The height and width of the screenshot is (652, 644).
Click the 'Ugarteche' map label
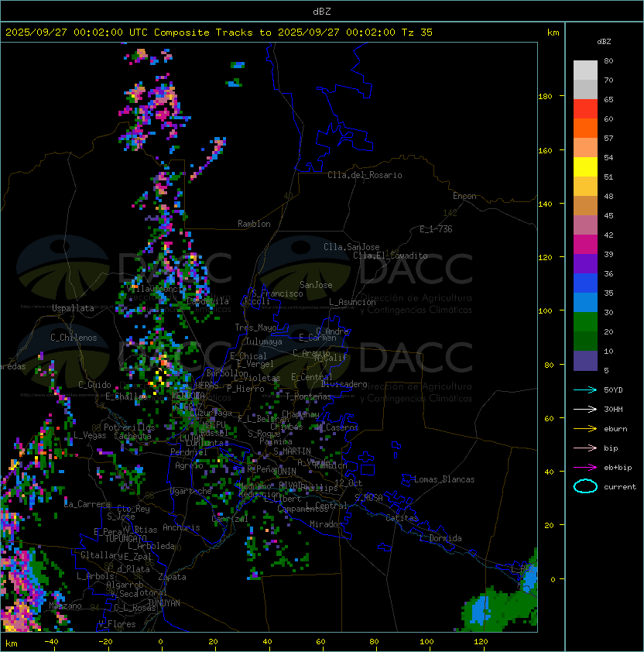[x=191, y=491]
